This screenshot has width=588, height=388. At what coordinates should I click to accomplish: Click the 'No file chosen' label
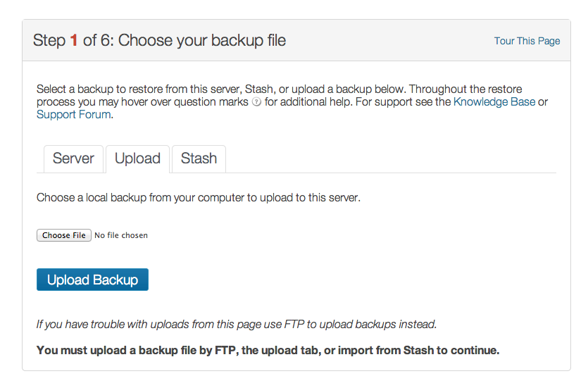(121, 235)
